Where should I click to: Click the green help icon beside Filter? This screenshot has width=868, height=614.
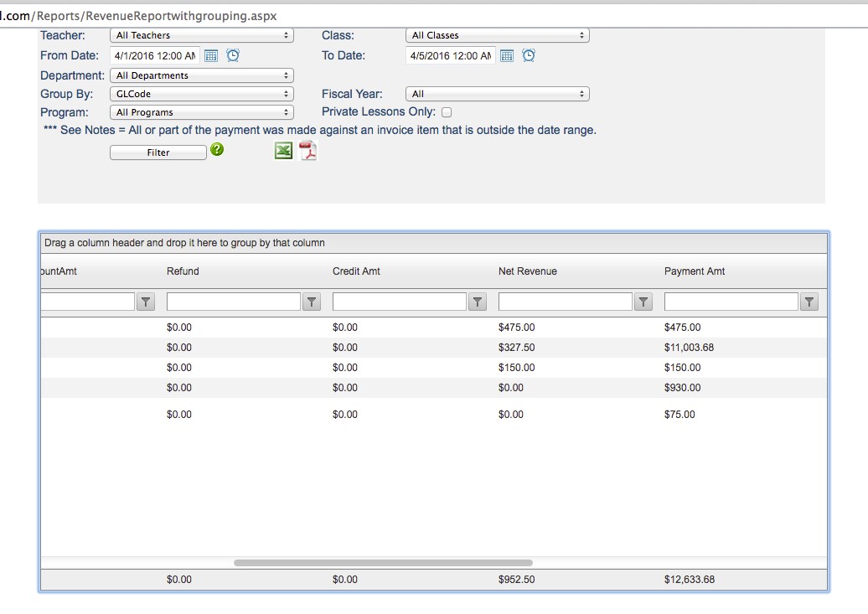(217, 150)
